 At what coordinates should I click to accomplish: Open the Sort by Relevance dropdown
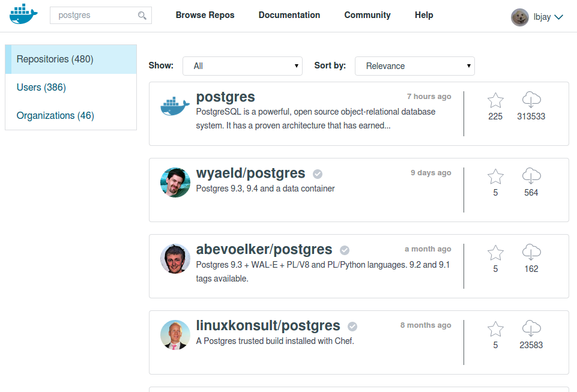tap(415, 66)
